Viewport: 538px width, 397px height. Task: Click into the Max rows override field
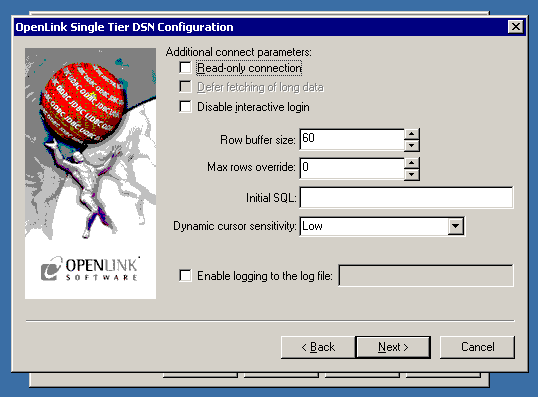point(352,168)
